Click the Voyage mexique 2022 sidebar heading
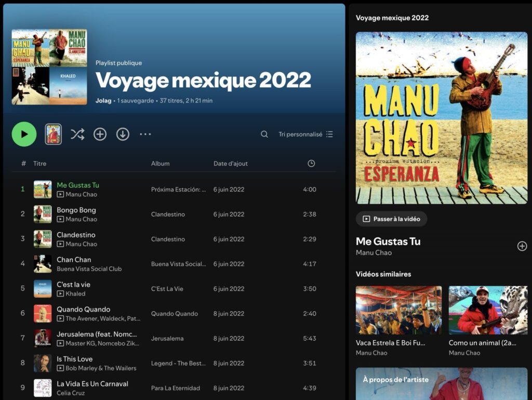The image size is (532, 400). coord(392,18)
